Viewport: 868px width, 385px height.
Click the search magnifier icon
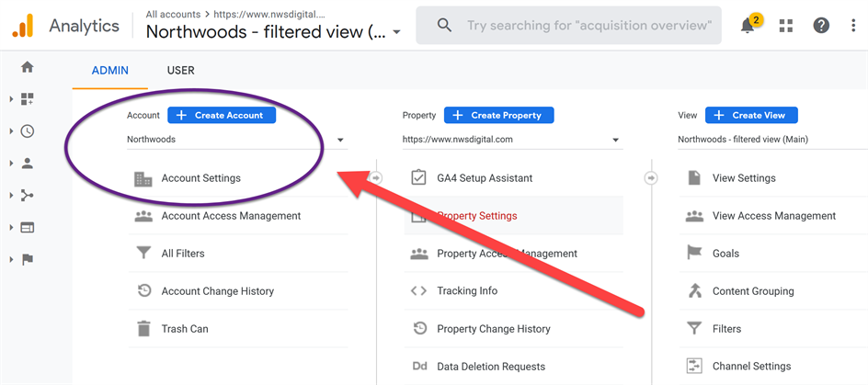pyautogui.click(x=444, y=26)
